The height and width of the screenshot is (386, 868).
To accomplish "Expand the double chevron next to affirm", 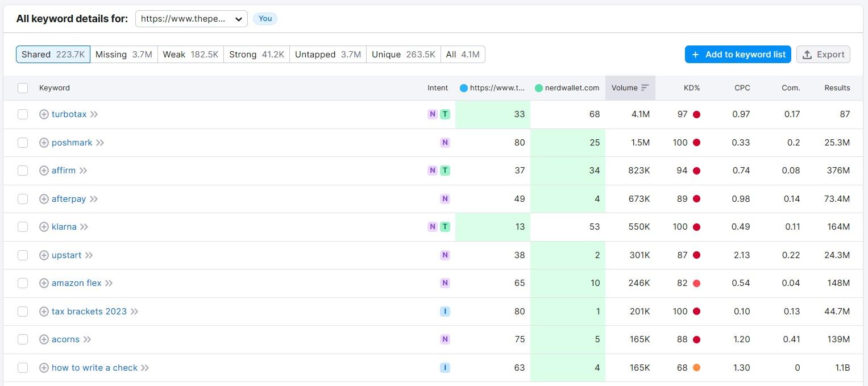I will point(84,171).
